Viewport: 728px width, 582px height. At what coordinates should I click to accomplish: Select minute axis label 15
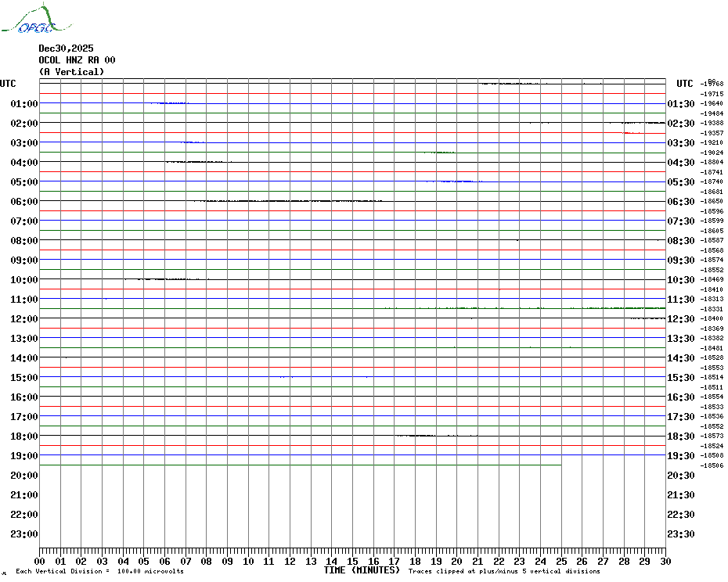click(x=352, y=562)
